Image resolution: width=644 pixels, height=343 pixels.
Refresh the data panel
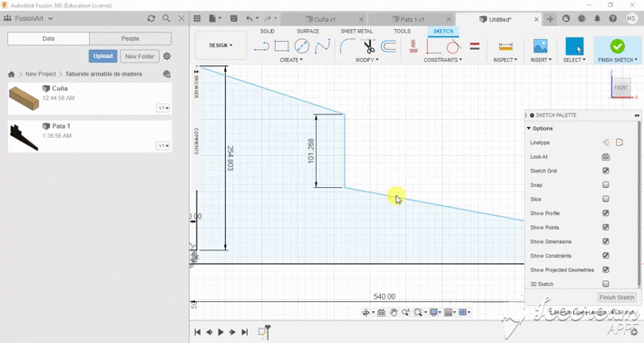tap(151, 18)
